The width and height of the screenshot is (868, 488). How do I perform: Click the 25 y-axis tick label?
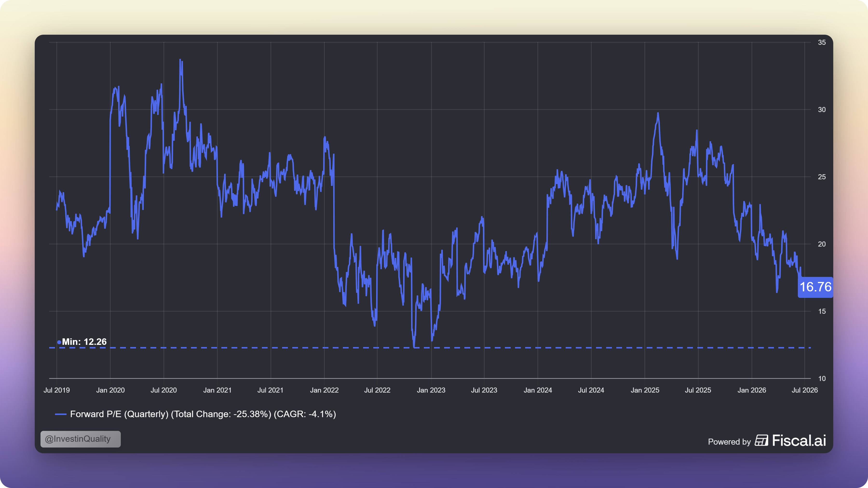pyautogui.click(x=822, y=177)
